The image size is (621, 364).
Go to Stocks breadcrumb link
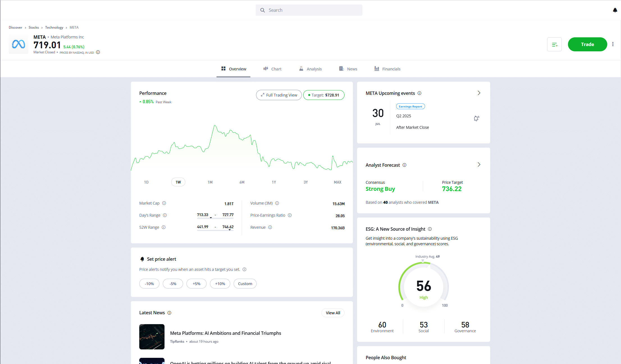pos(34,28)
